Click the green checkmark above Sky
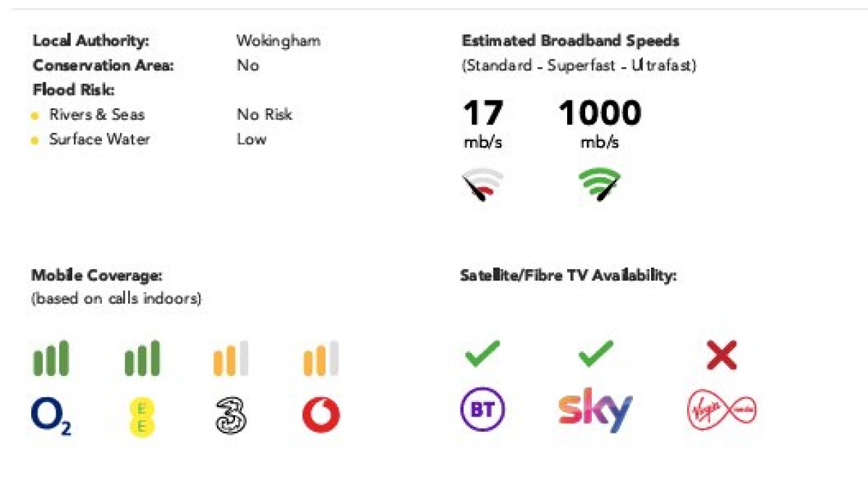Screen dimensions: 868x499 click(596, 354)
